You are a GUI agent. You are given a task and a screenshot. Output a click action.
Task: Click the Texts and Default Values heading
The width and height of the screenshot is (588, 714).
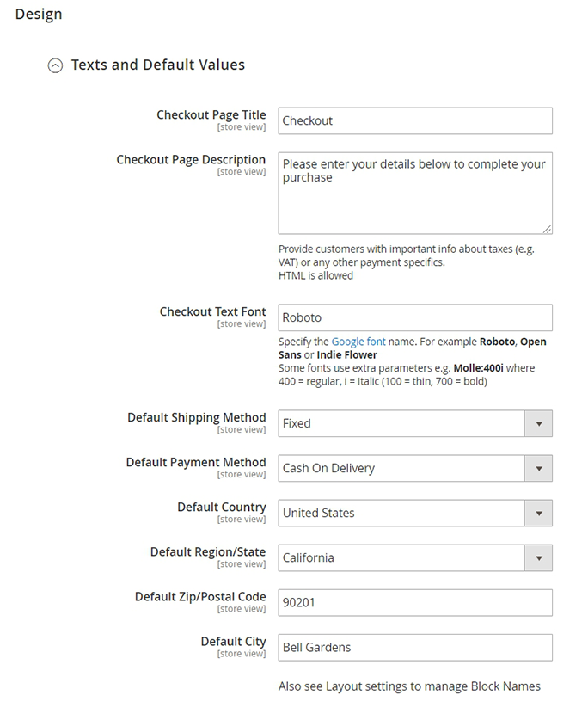[x=157, y=65]
